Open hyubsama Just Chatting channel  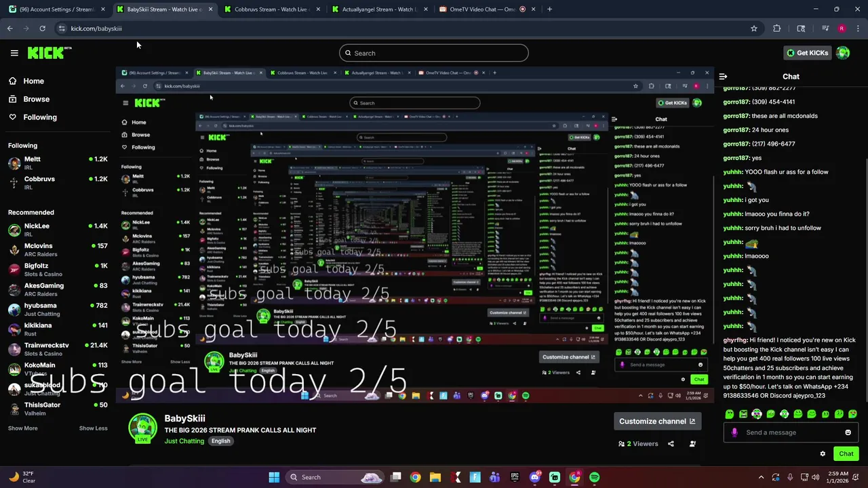click(58, 309)
